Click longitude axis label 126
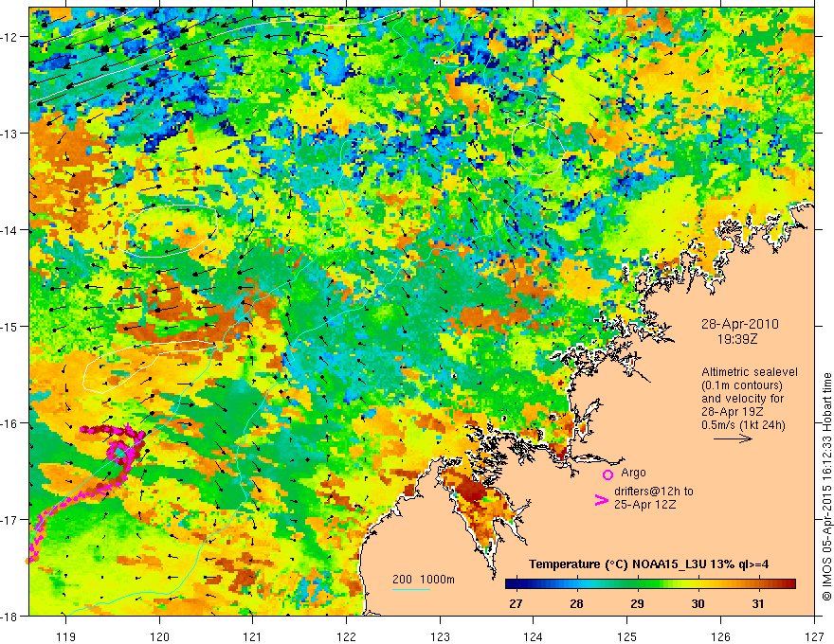 pyautogui.click(x=720, y=636)
